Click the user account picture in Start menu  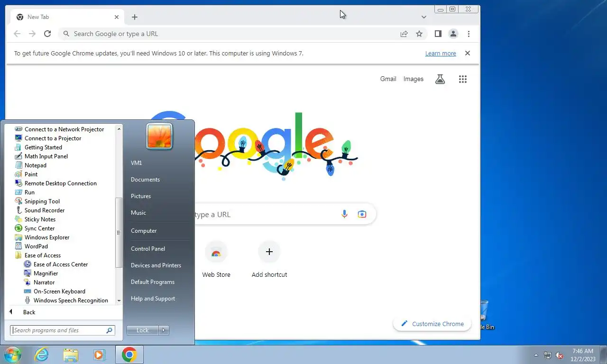point(159,136)
